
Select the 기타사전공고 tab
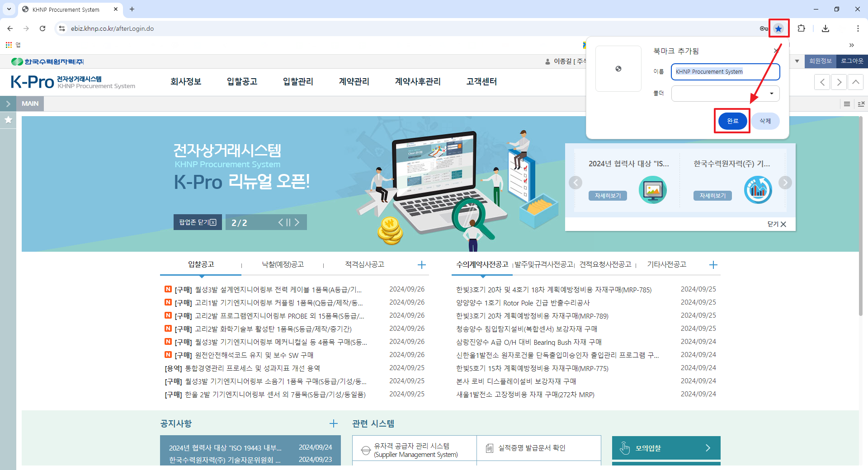pyautogui.click(x=667, y=264)
